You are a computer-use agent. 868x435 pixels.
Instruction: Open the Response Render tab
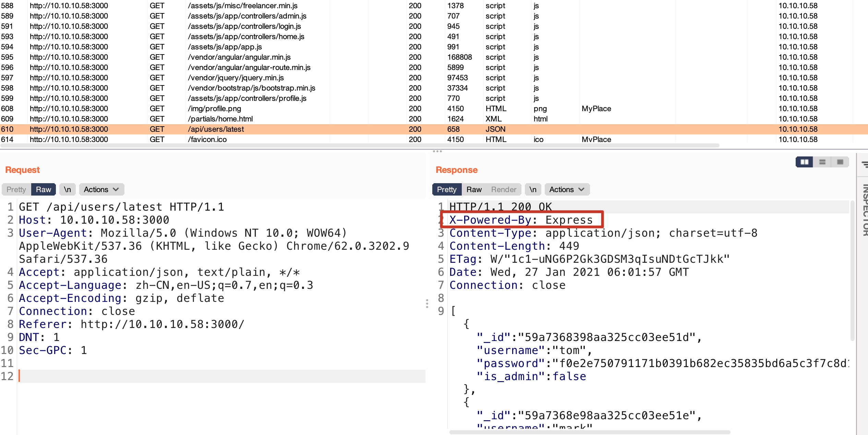503,189
